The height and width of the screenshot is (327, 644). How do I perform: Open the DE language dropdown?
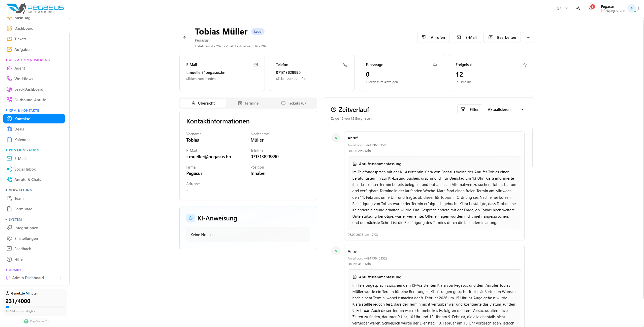[562, 9]
